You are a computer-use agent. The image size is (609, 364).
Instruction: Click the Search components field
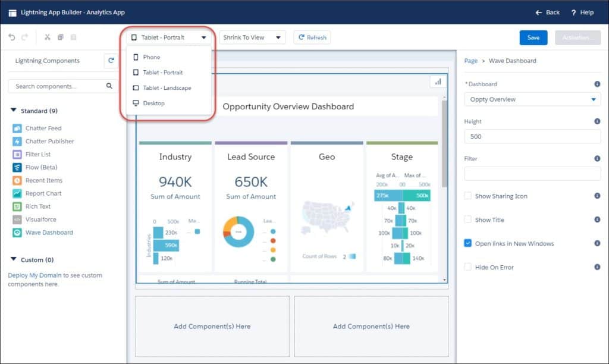(62, 86)
